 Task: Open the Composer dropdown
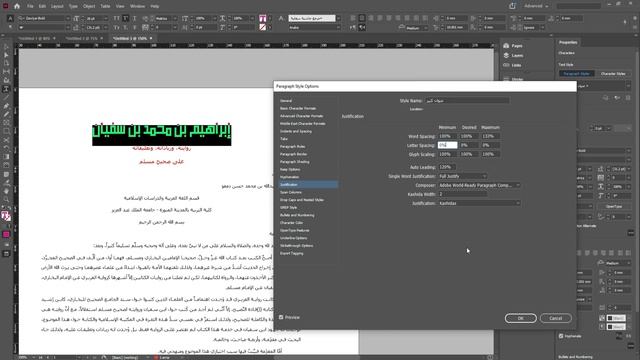tap(479, 185)
